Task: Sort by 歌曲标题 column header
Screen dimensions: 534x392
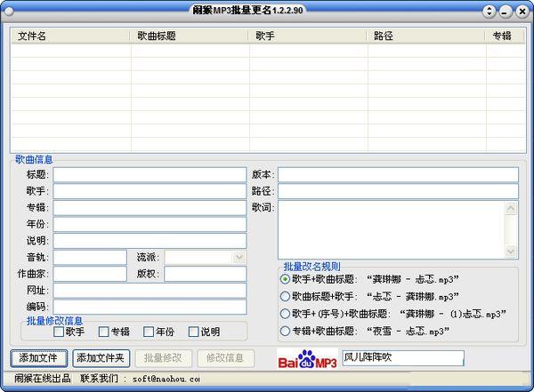Action: click(189, 36)
